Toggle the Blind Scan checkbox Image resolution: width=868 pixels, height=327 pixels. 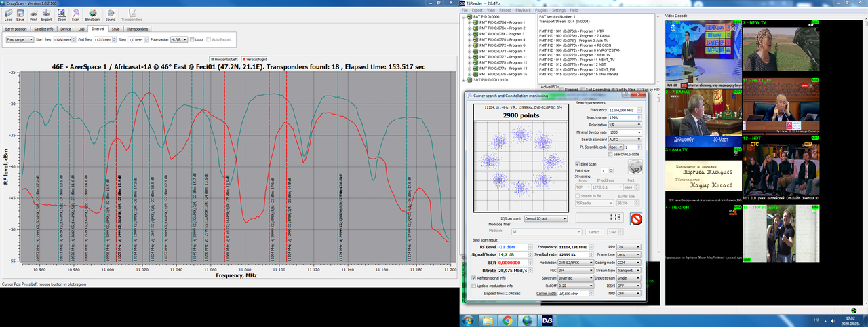(577, 163)
